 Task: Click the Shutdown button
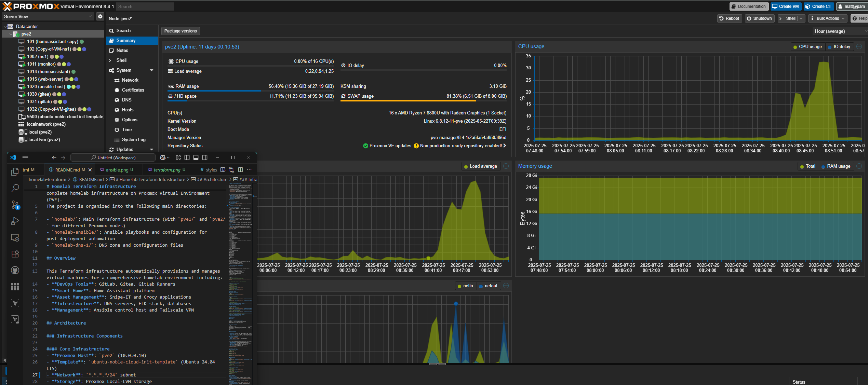click(x=759, y=18)
